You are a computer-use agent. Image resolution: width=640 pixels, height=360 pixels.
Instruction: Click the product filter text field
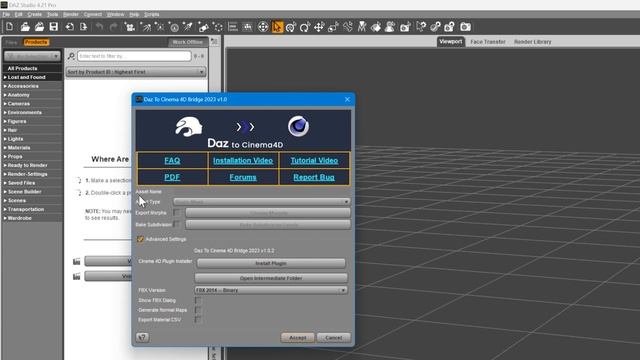click(134, 56)
